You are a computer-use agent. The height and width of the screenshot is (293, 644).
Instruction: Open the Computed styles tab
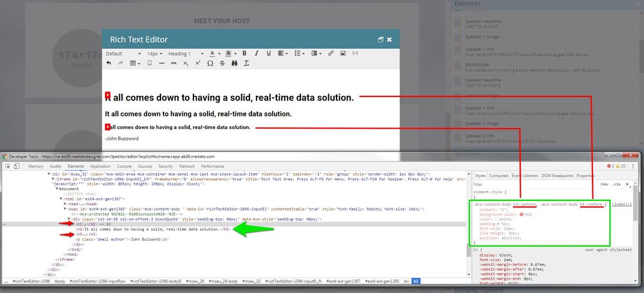[498, 176]
